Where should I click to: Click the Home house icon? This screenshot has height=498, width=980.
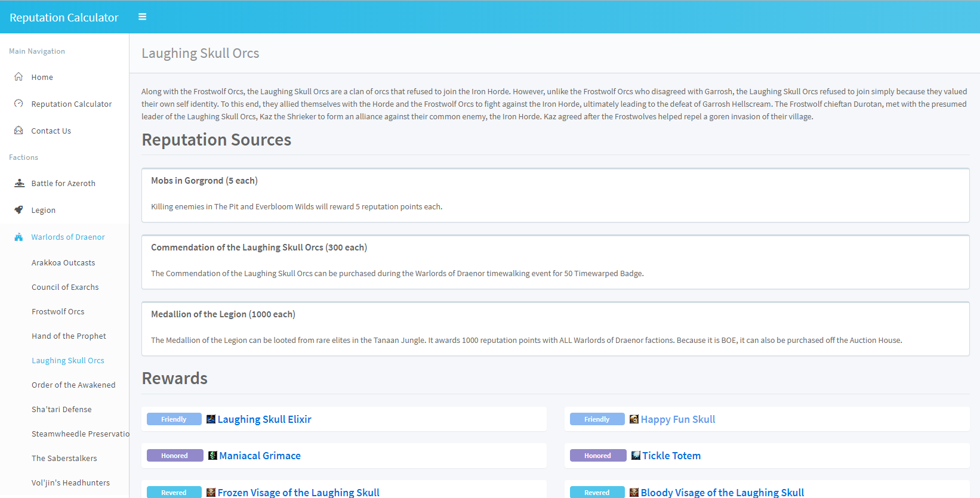19,76
